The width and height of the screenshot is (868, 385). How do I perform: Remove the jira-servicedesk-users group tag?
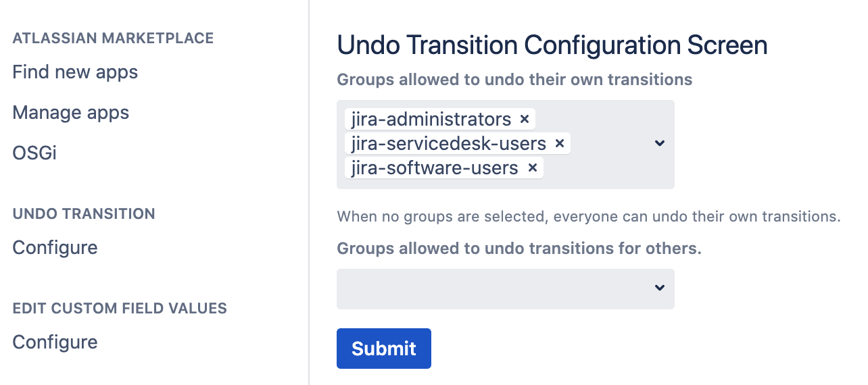[x=559, y=144]
